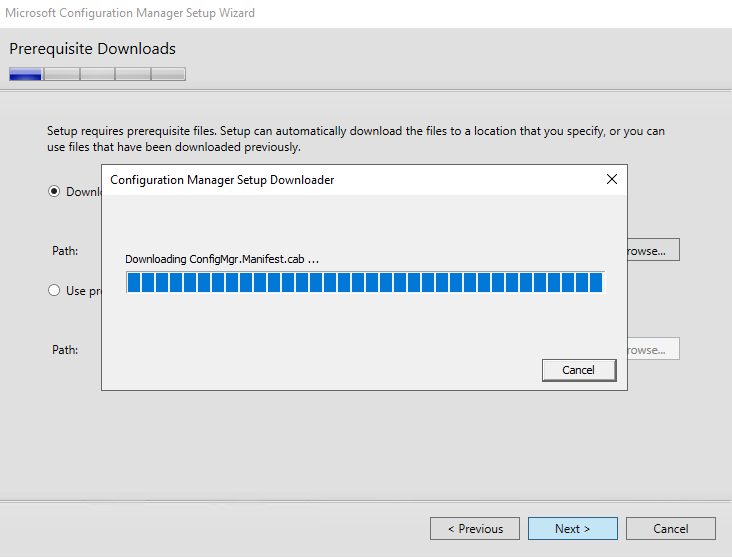Click the Downloading ConfigMgr.Manifest.cab status text
This screenshot has width=732, height=557.
pyautogui.click(x=222, y=259)
